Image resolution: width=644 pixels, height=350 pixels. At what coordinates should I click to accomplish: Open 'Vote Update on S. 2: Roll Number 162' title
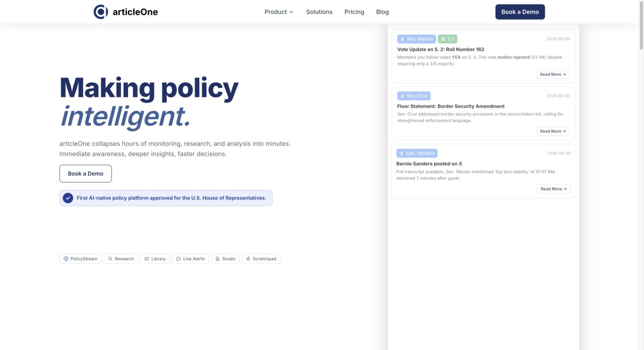click(441, 49)
